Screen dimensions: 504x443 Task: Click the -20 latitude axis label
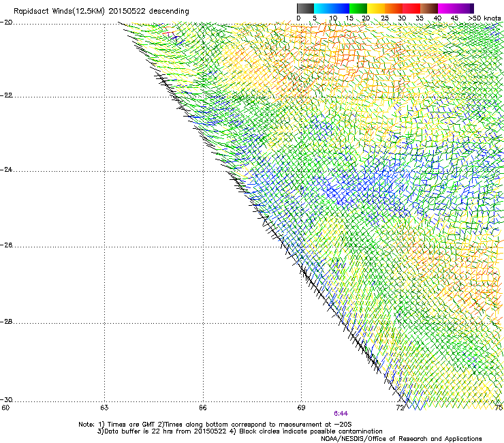[6, 22]
